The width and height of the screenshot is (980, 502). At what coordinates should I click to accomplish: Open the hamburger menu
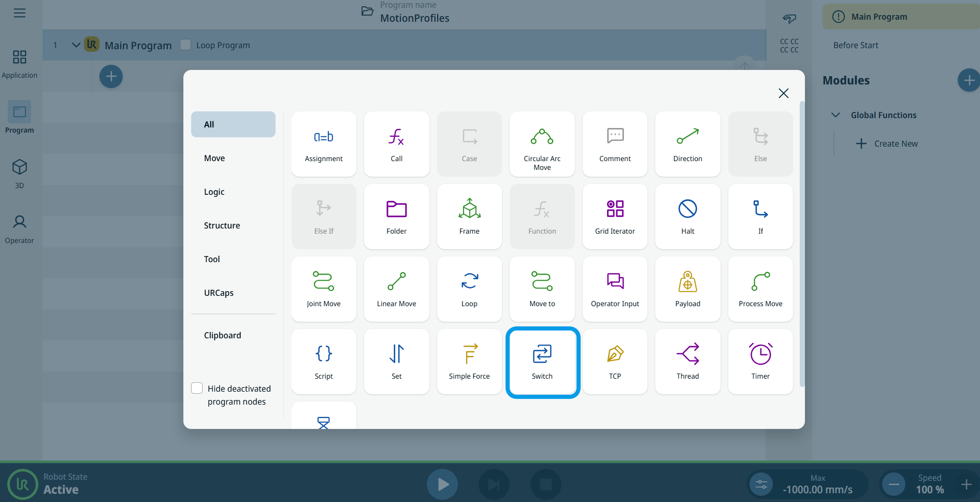(20, 13)
